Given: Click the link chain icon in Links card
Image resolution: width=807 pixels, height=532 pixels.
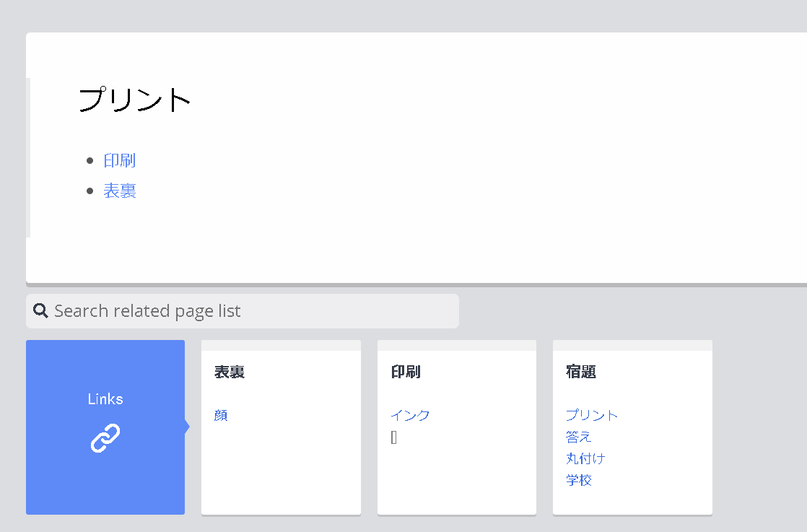Looking at the screenshot, I should pos(105,437).
